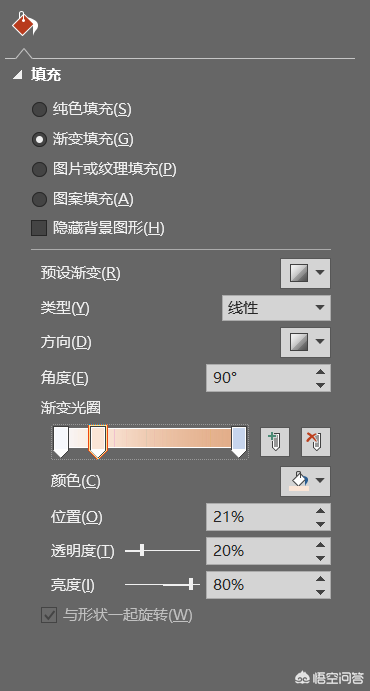The image size is (370, 691).
Task: Select the first gradient stop marker
Action: 61,442
